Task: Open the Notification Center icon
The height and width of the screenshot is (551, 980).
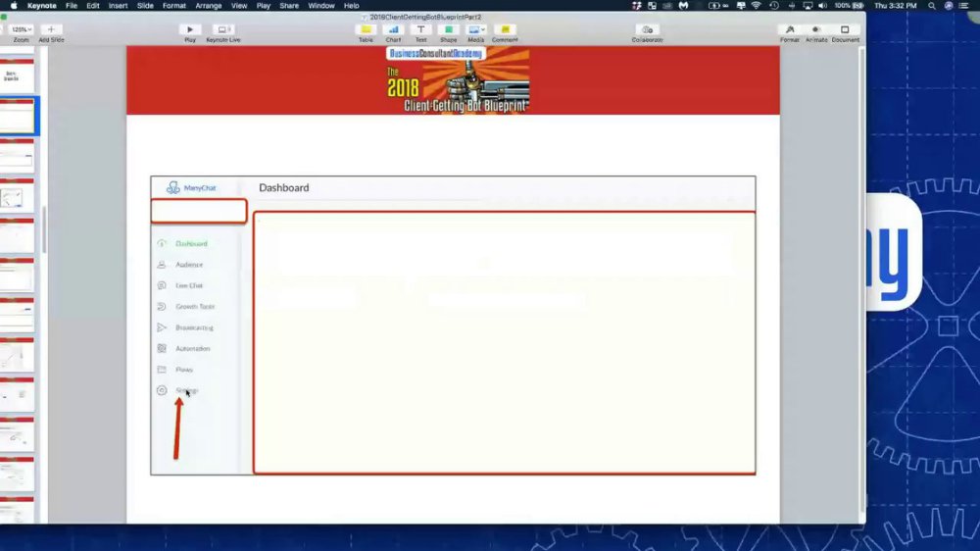Action: click(963, 6)
